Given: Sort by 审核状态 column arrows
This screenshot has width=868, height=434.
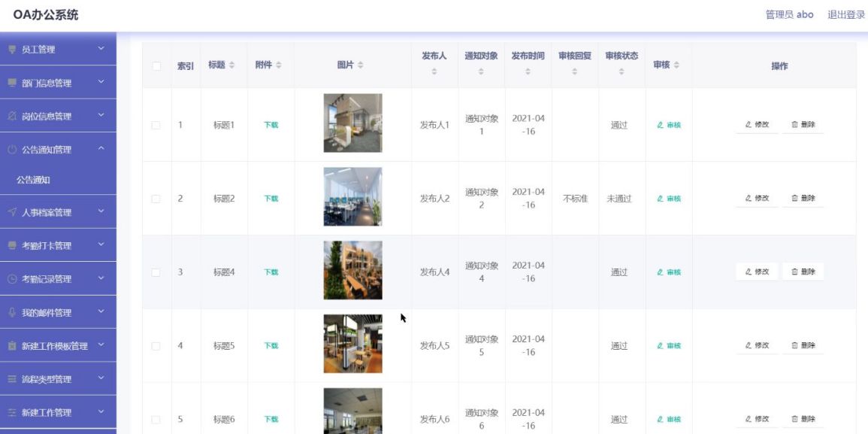Looking at the screenshot, I should click(622, 71).
